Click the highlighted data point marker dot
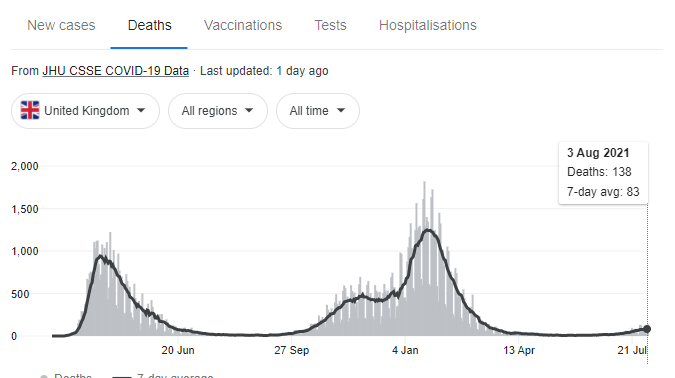The width and height of the screenshot is (675, 378). [647, 329]
